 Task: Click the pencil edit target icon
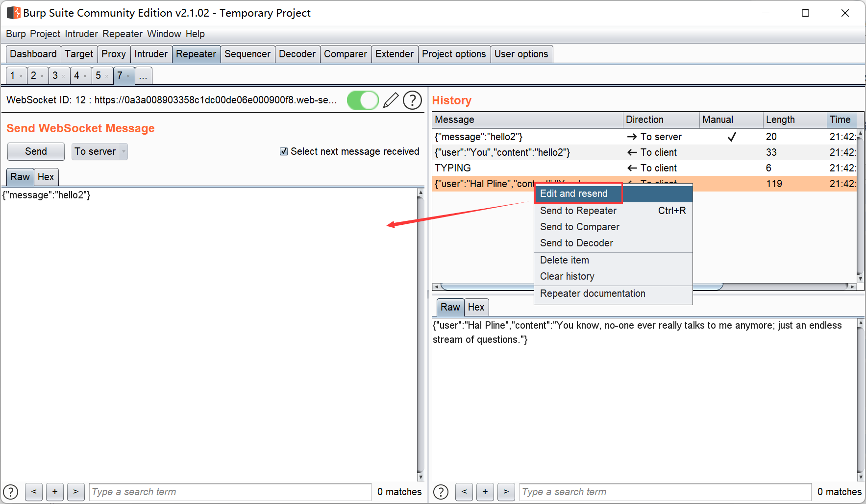tap(390, 100)
